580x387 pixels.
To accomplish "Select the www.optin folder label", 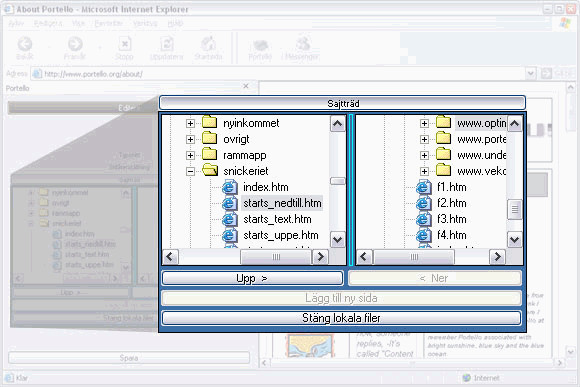I will [481, 123].
